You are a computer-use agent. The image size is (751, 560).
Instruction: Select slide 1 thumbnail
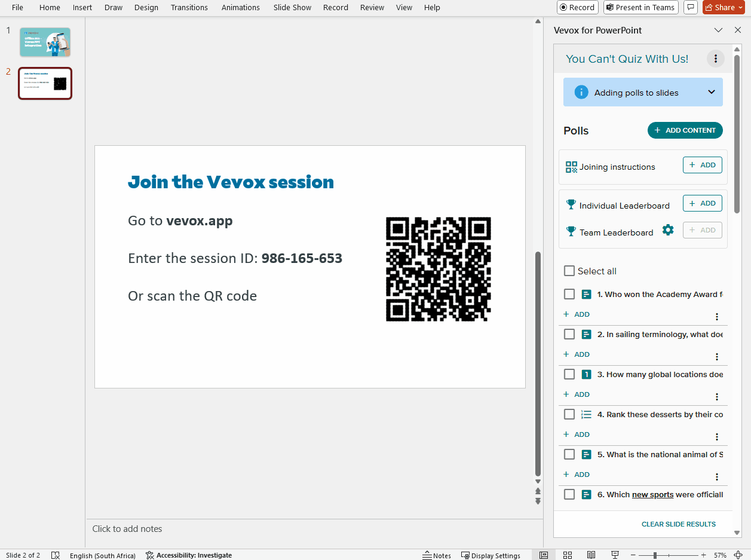(45, 42)
